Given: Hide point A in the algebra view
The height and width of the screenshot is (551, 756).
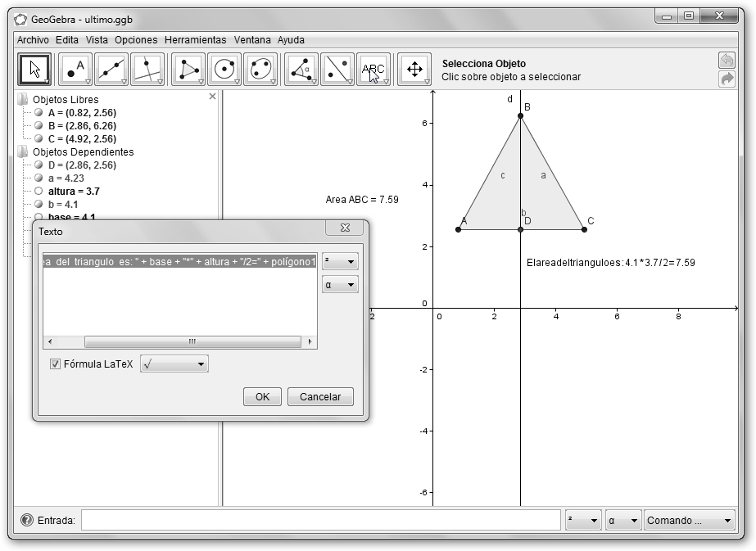Looking at the screenshot, I should 38,113.
